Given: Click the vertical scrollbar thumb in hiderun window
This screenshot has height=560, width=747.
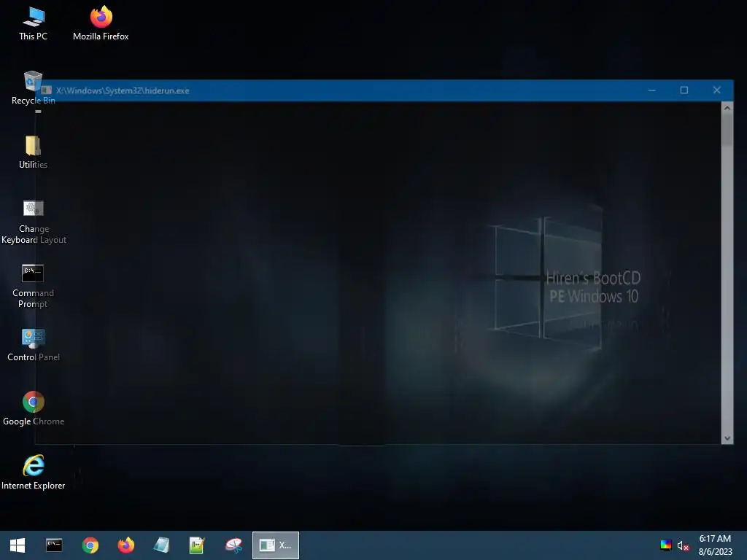Looking at the screenshot, I should coord(727,130).
